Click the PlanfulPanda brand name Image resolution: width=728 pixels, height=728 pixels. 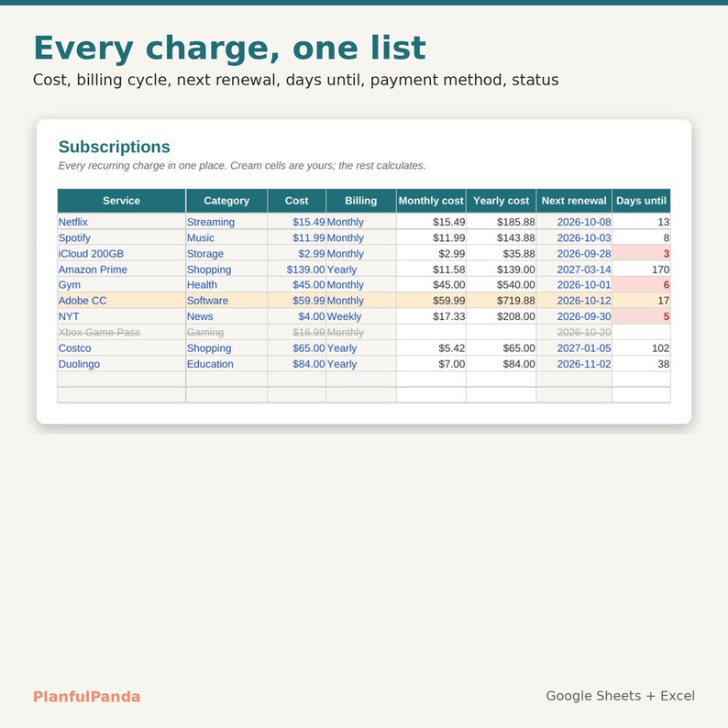click(87, 697)
